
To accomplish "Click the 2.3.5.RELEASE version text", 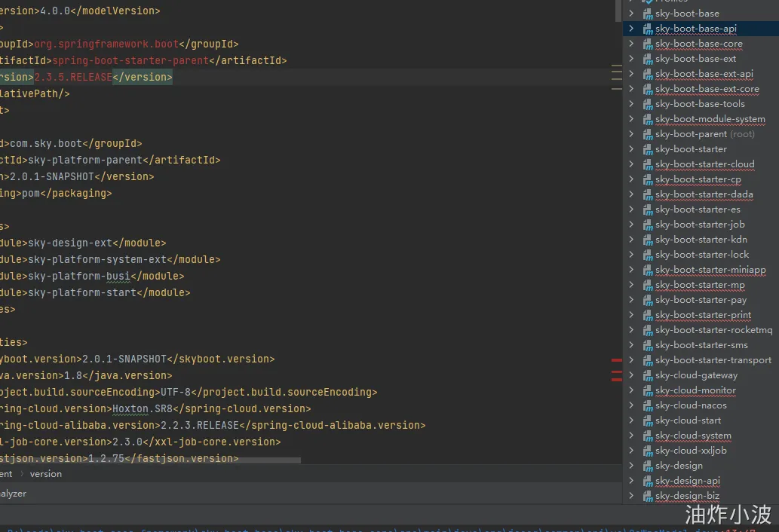I will click(74, 77).
